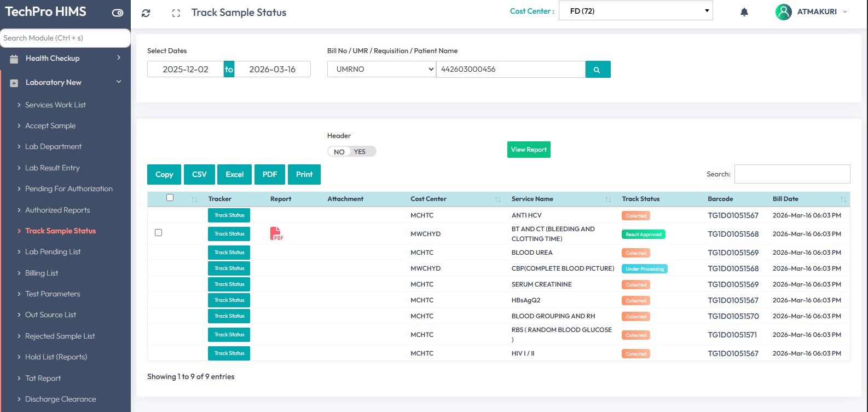The height and width of the screenshot is (412, 868).
Task: Click the refresh icon in top bar
Action: coord(146,13)
